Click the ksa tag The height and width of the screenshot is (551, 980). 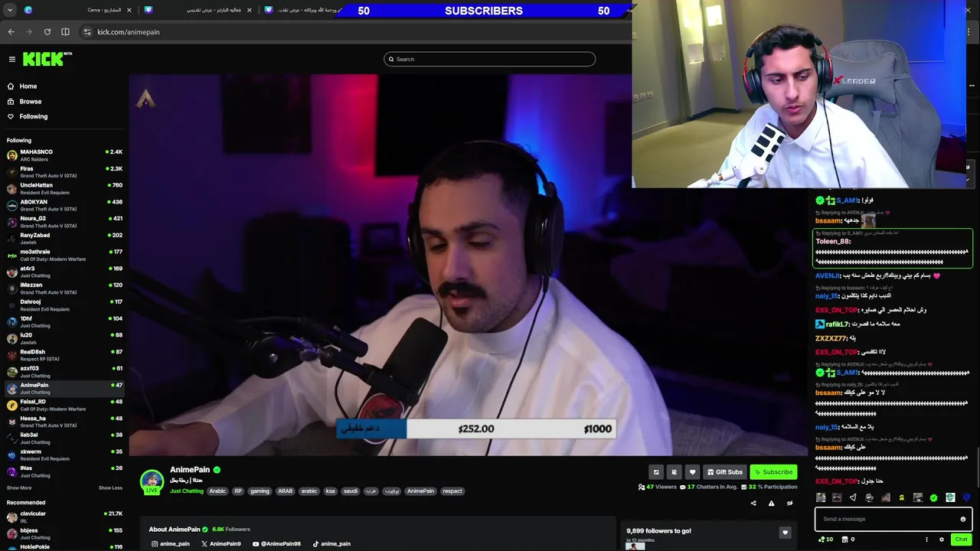(x=330, y=491)
